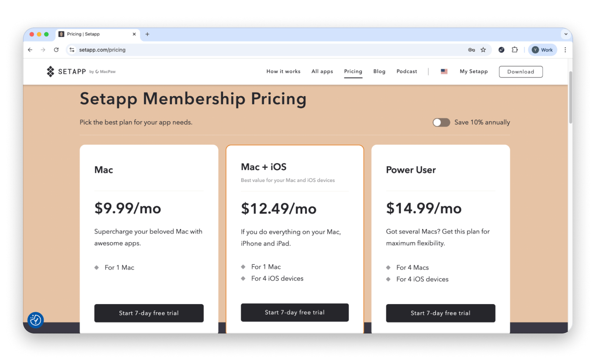Open the How it works page

(283, 71)
